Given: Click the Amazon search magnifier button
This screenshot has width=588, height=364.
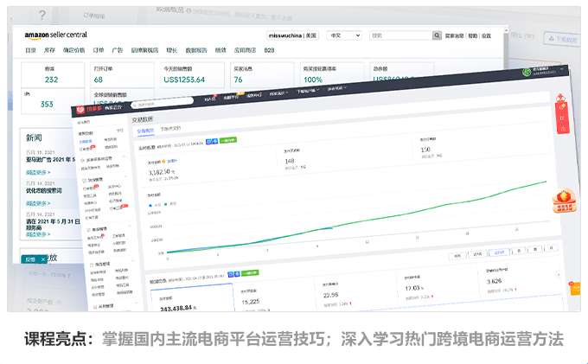Looking at the screenshot, I should 437,35.
